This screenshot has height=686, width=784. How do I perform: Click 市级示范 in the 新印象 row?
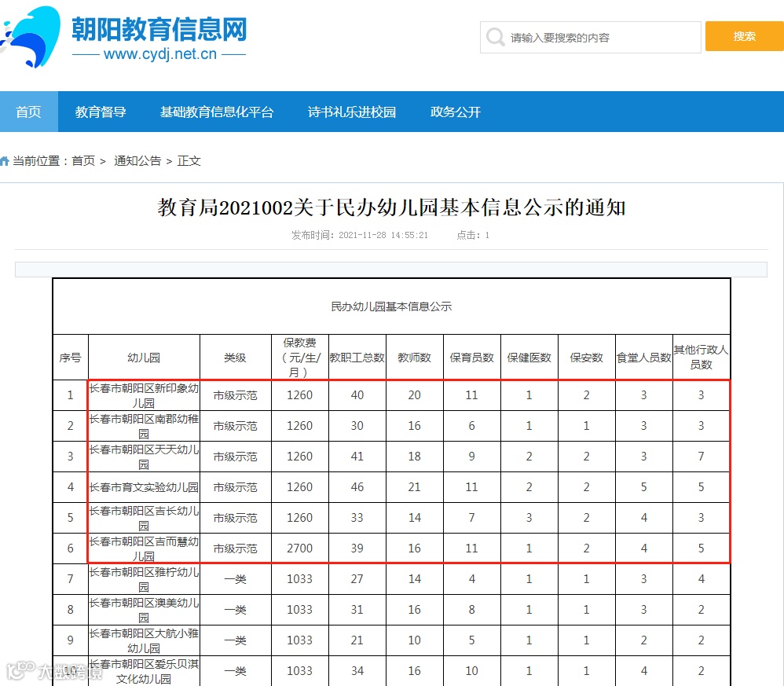point(235,395)
